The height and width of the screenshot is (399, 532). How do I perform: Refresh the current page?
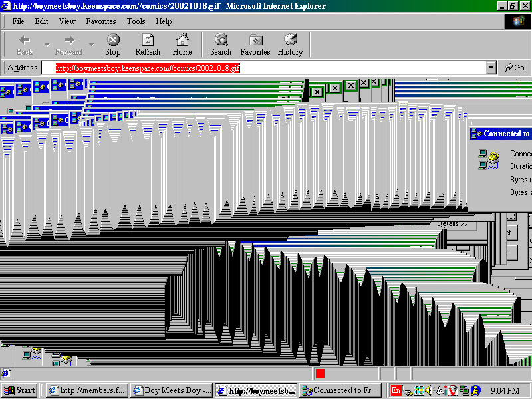148,45
